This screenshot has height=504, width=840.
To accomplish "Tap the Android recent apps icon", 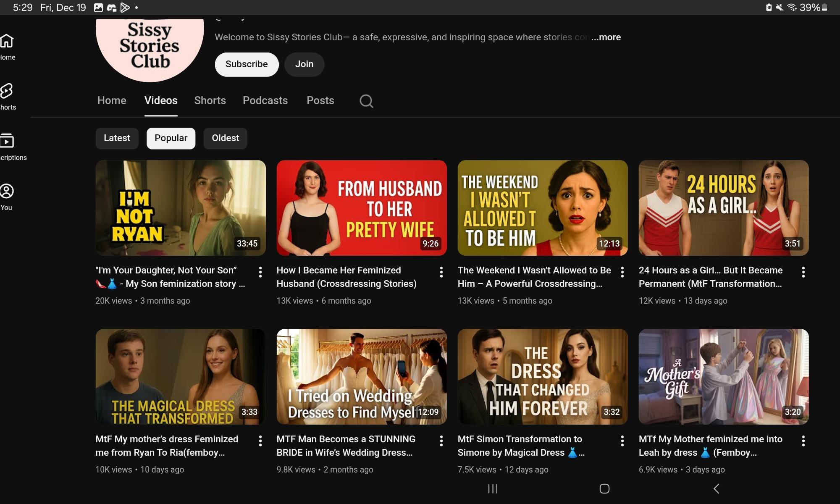I will click(493, 488).
